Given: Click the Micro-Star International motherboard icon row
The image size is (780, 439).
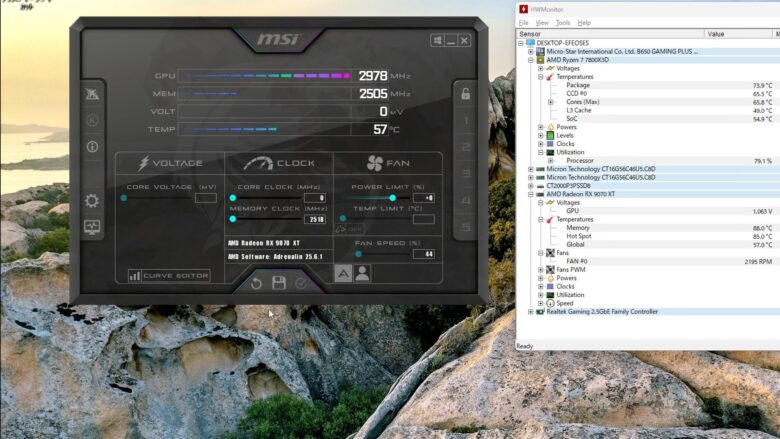Looking at the screenshot, I should pos(540,52).
